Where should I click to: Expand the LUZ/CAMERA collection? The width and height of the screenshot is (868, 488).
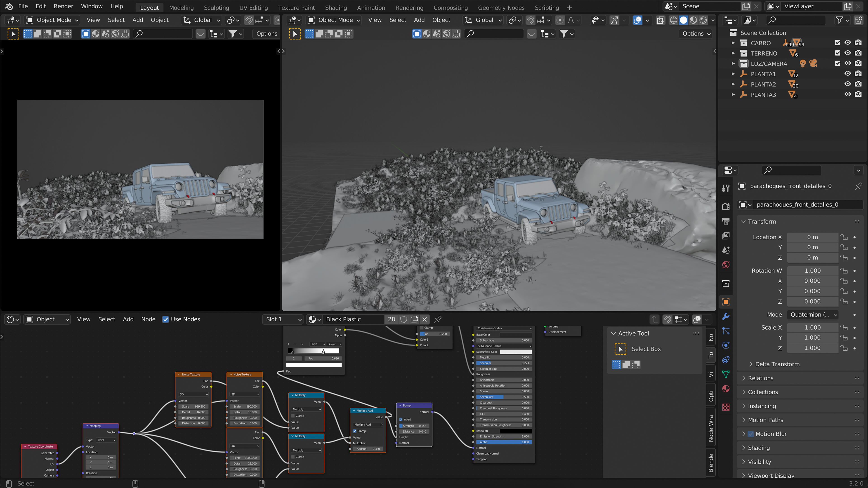tap(733, 64)
